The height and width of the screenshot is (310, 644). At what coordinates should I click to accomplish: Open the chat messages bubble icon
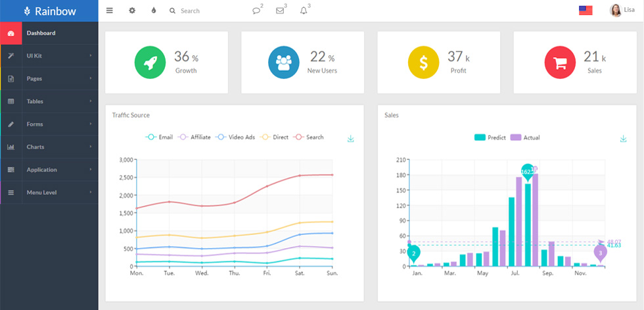[256, 11]
